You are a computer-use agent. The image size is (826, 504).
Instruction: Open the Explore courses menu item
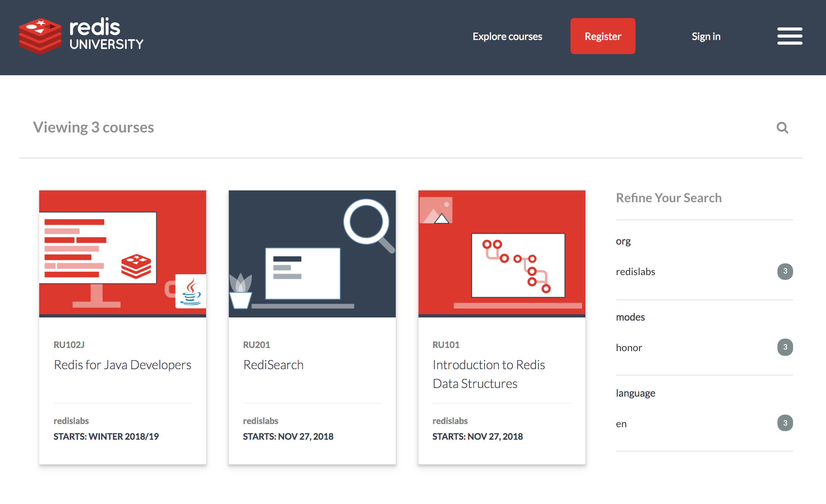click(507, 36)
